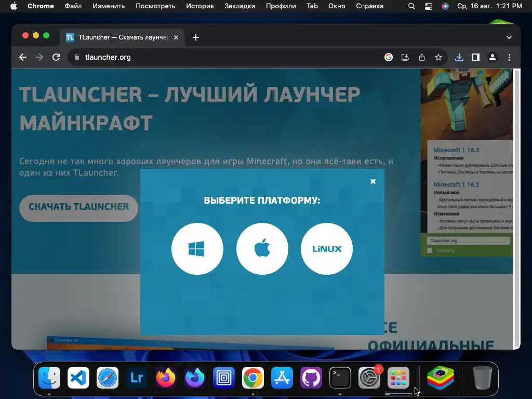Open the Trash from the Dock
The height and width of the screenshot is (399, 532).
click(483, 378)
